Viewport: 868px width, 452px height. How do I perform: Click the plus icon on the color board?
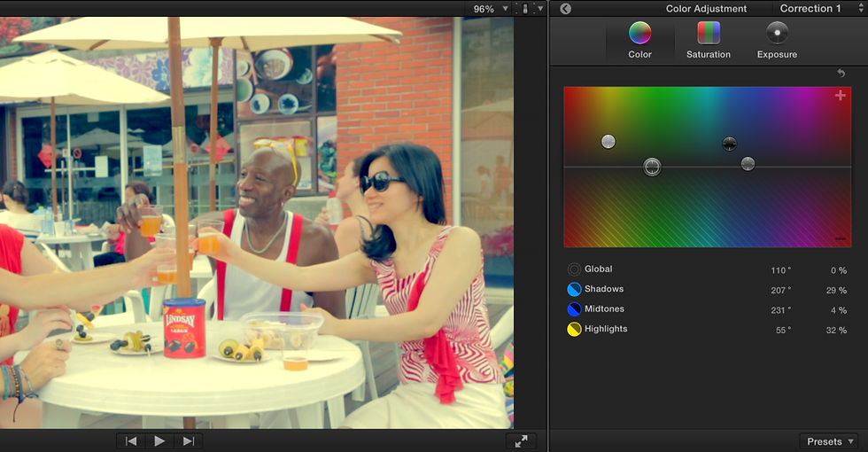[x=840, y=96]
